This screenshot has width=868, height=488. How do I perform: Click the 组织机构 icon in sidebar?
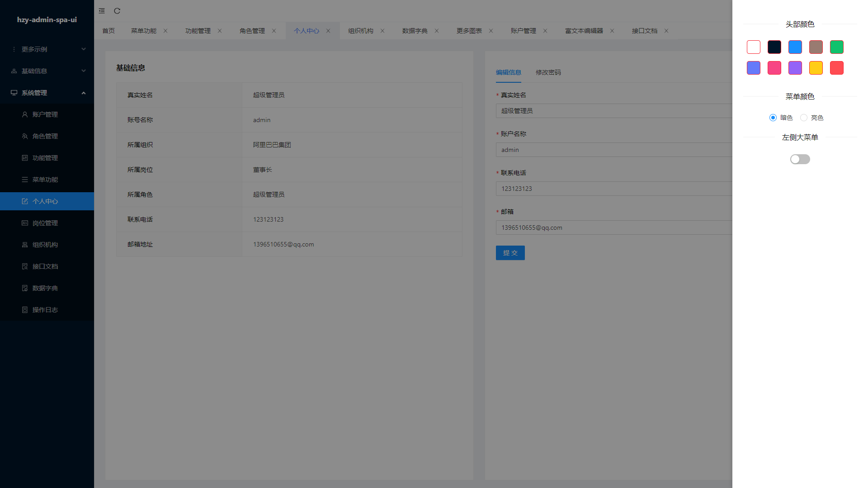(x=25, y=245)
